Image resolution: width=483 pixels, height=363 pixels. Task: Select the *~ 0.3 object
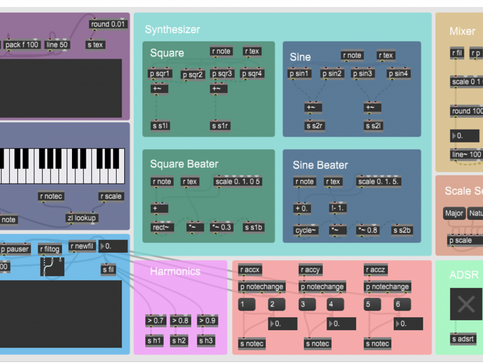tap(222, 228)
